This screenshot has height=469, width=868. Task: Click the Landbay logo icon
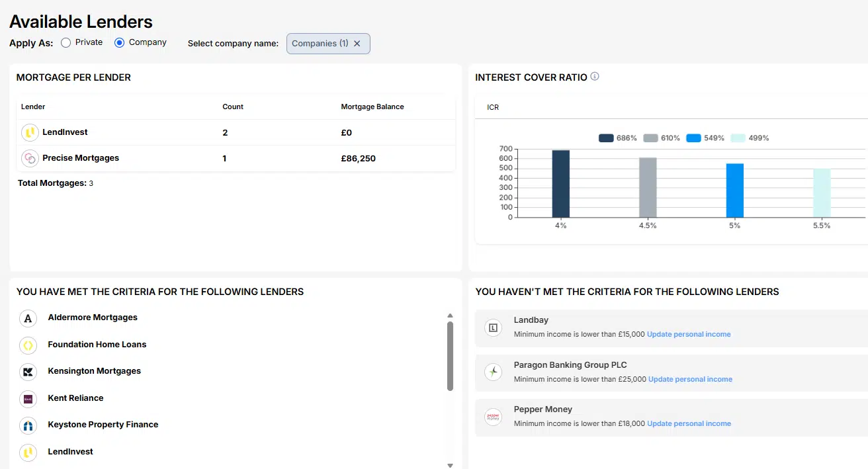pos(493,327)
